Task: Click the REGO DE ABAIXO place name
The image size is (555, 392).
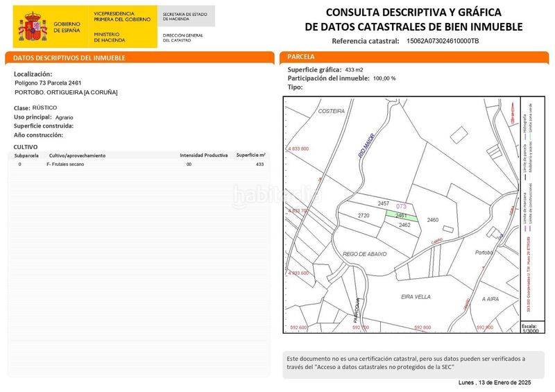Action: pyautogui.click(x=365, y=254)
